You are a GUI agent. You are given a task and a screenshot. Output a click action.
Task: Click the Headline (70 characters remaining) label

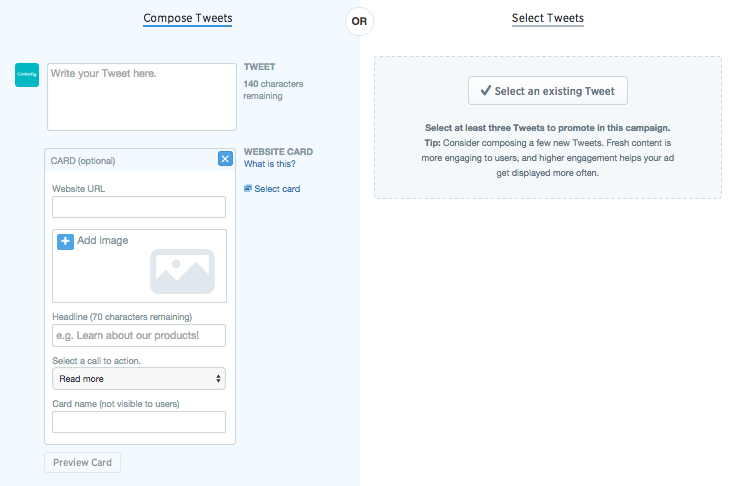pyautogui.click(x=122, y=317)
